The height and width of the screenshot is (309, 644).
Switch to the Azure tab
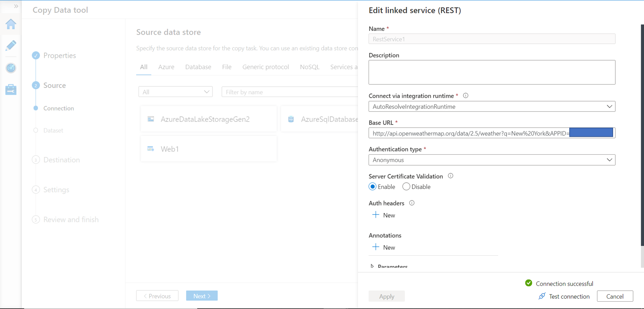pyautogui.click(x=166, y=67)
